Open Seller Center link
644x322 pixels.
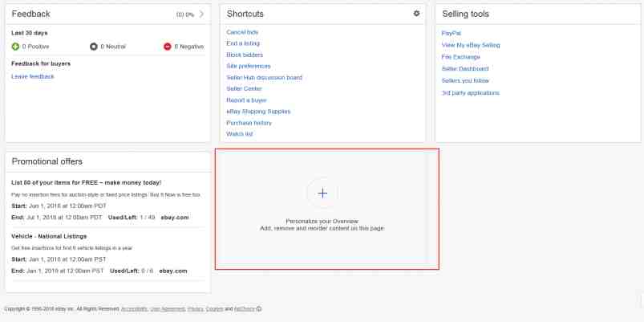(x=244, y=88)
